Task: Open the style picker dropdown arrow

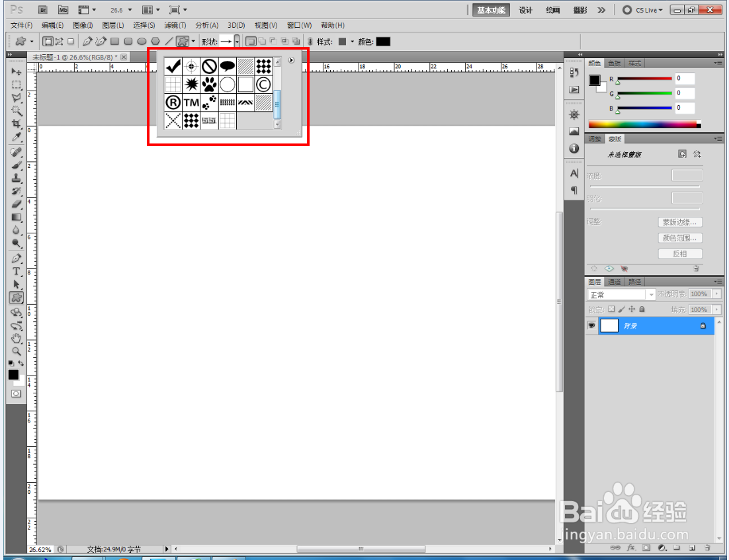Action: pyautogui.click(x=353, y=42)
